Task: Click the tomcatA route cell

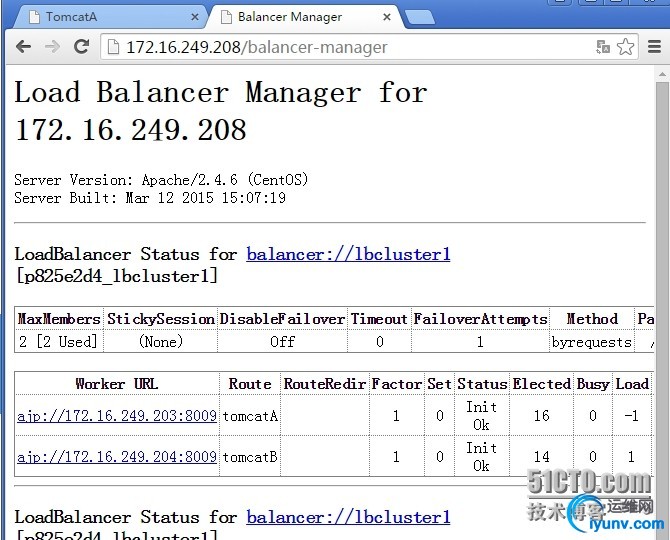Action: (250, 416)
